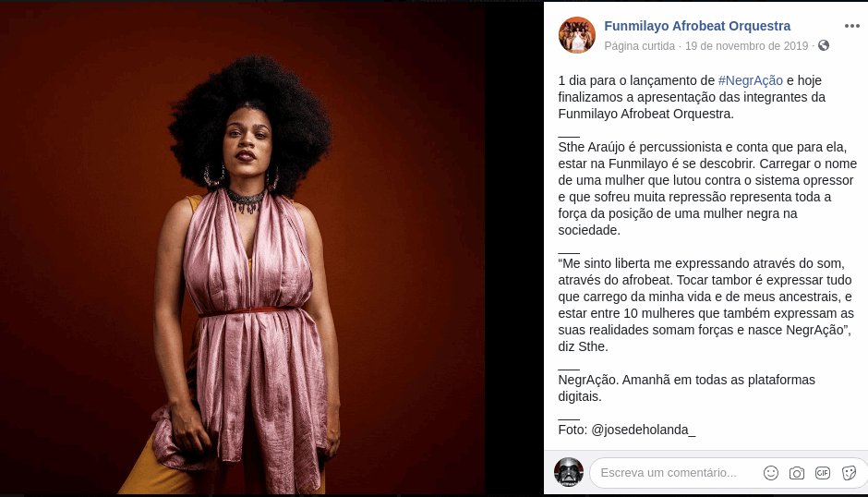Click the @josedeholanda_ photo credit text

tap(644, 430)
